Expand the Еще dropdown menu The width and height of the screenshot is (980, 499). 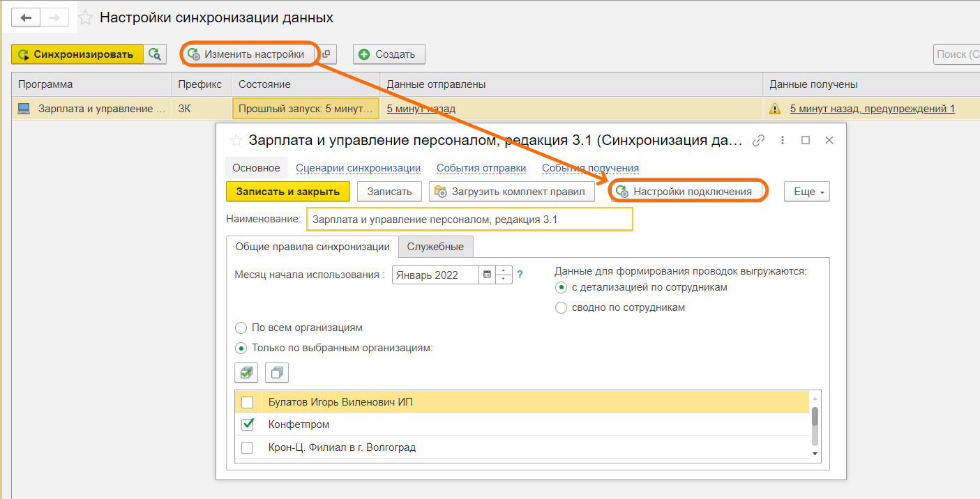[807, 192]
